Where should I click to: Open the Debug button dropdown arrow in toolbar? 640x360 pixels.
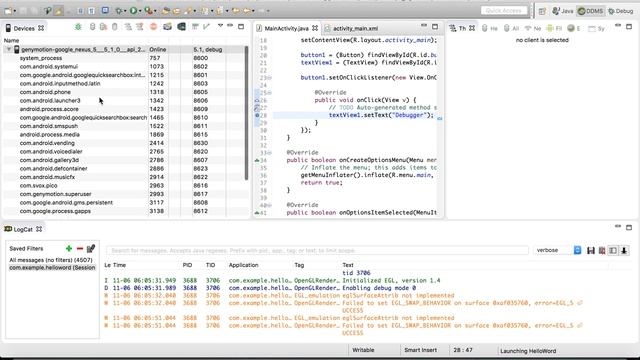point(125,11)
